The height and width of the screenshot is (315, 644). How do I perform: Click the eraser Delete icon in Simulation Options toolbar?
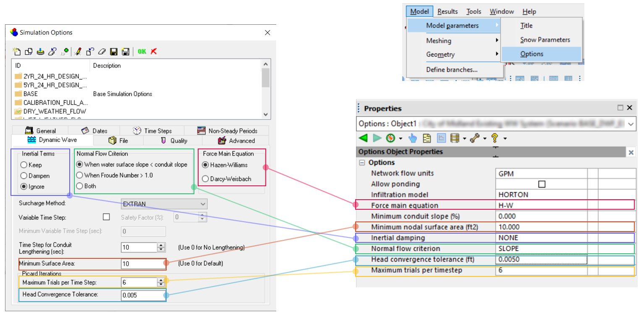[x=102, y=51]
